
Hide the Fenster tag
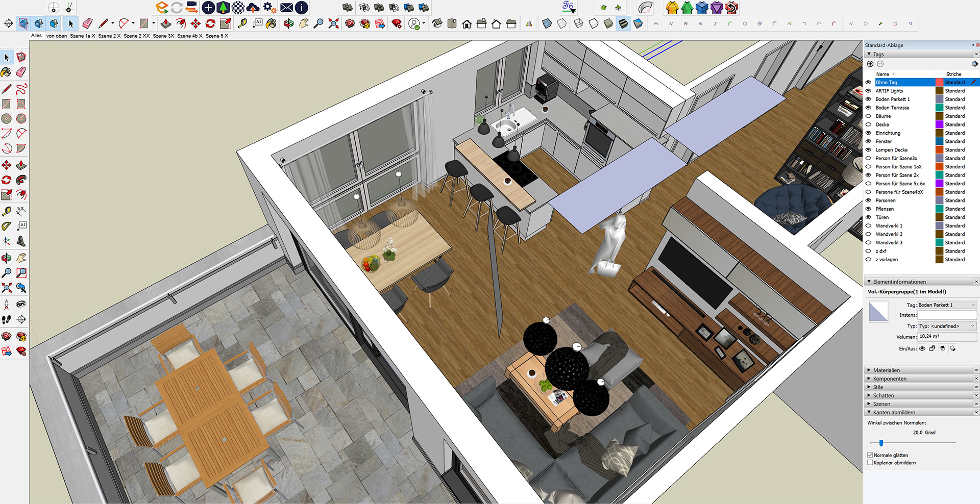coord(868,141)
